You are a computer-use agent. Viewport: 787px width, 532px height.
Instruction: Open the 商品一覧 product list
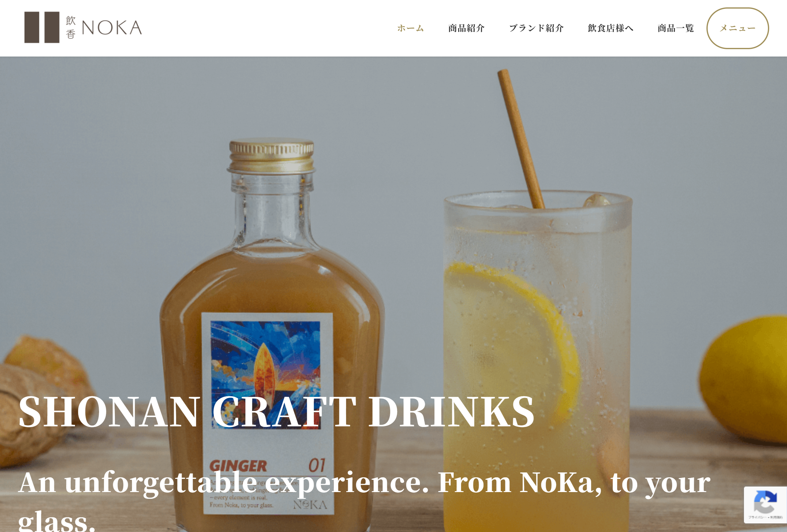[x=676, y=28]
